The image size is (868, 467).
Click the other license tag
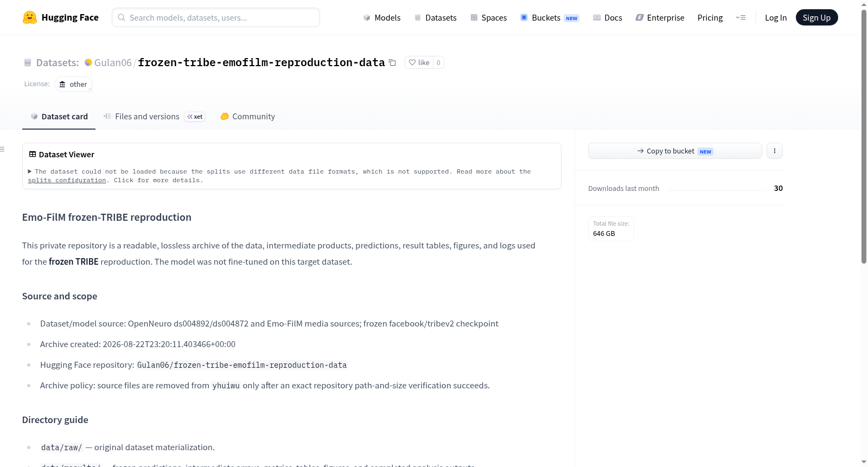click(x=74, y=84)
